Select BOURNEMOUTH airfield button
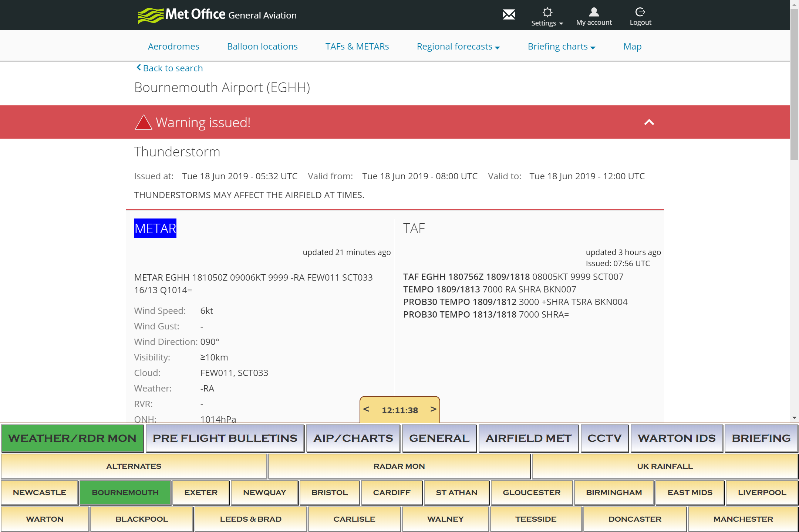Screen dimensions: 799x532 click(x=125, y=493)
